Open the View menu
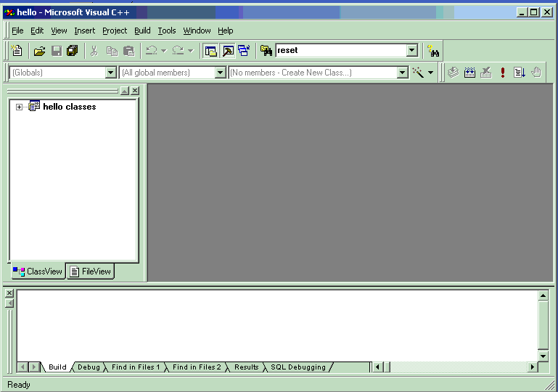Viewport: 558px width, 392px height. click(x=59, y=30)
